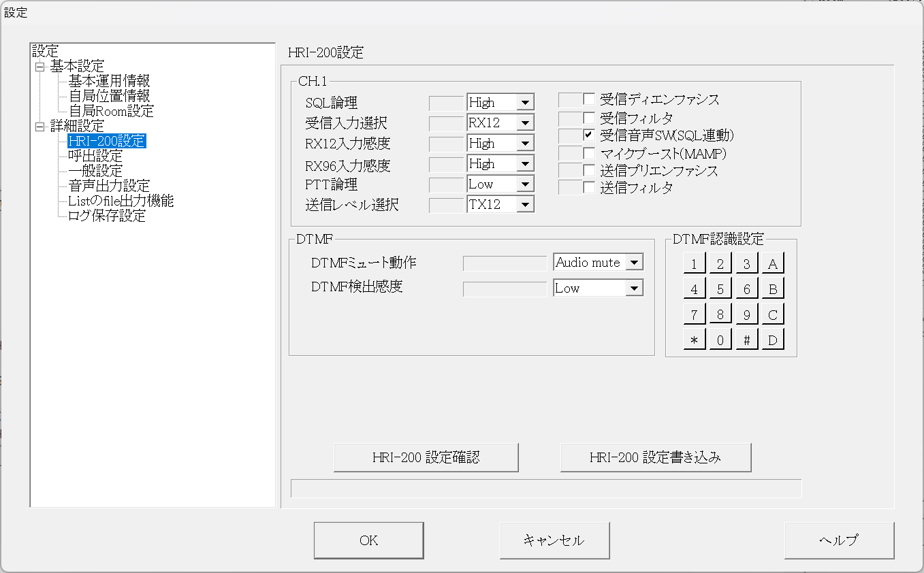Toggle DTMF key 7

[x=694, y=314]
